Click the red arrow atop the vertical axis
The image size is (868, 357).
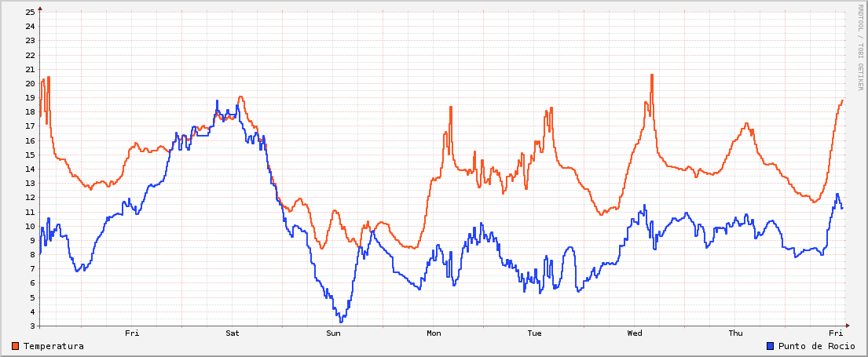click(x=39, y=8)
